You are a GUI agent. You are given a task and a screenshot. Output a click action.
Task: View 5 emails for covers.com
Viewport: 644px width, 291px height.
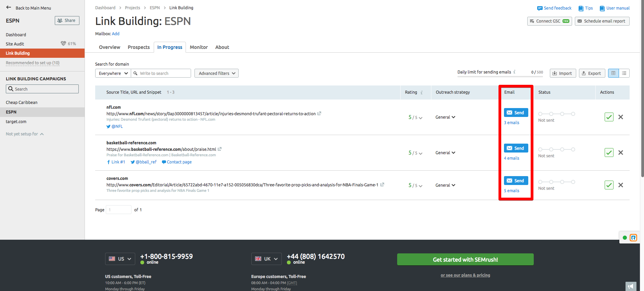(512, 191)
